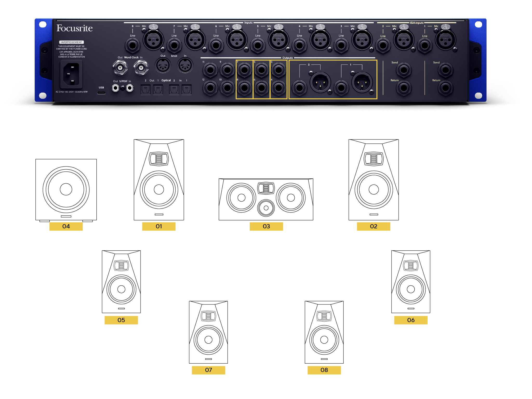Viewport: 532px width, 399px height.
Task: Select the rear-right speaker above label 08
Action: [324, 332]
